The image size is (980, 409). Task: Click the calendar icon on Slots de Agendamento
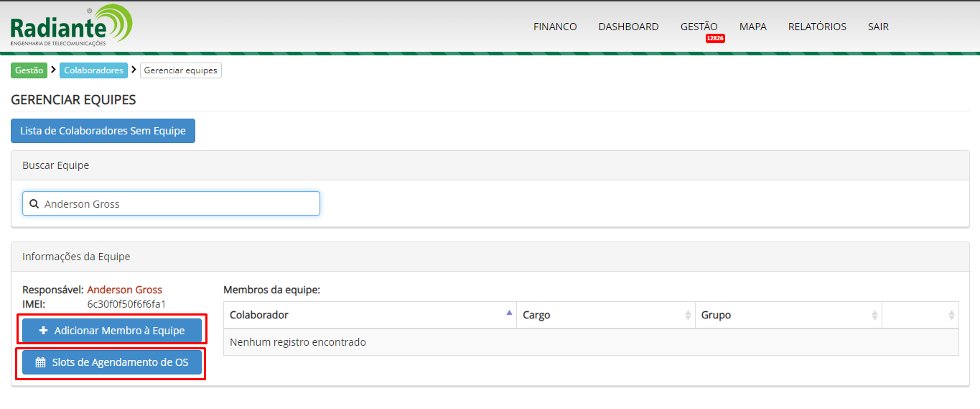click(x=41, y=363)
